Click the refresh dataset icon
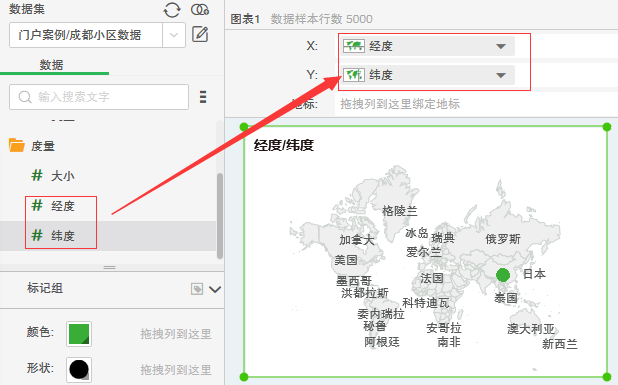 point(172,10)
